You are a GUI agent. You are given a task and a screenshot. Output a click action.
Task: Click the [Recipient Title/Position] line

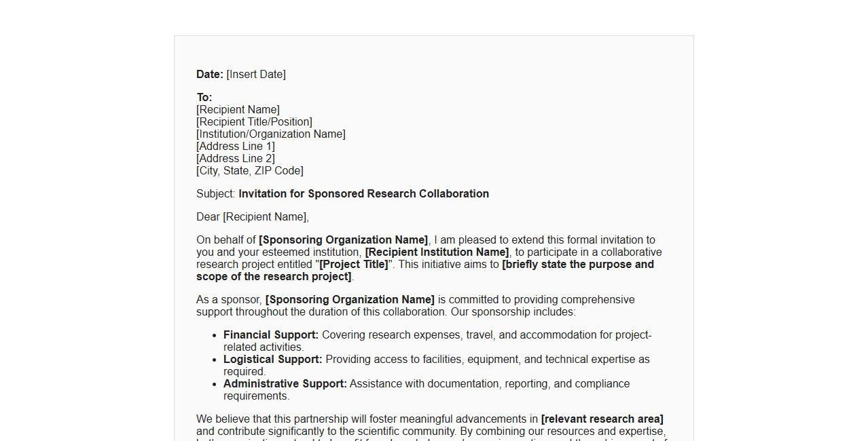(254, 122)
